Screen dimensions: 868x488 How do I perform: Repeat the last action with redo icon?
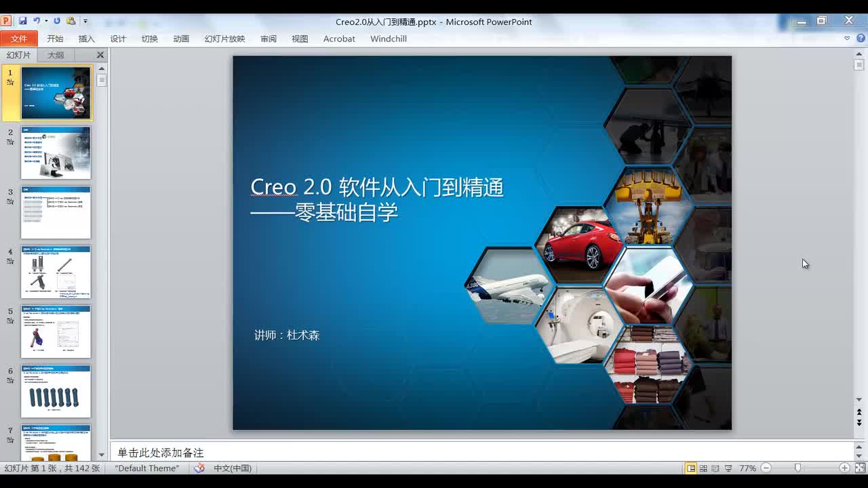coord(57,21)
